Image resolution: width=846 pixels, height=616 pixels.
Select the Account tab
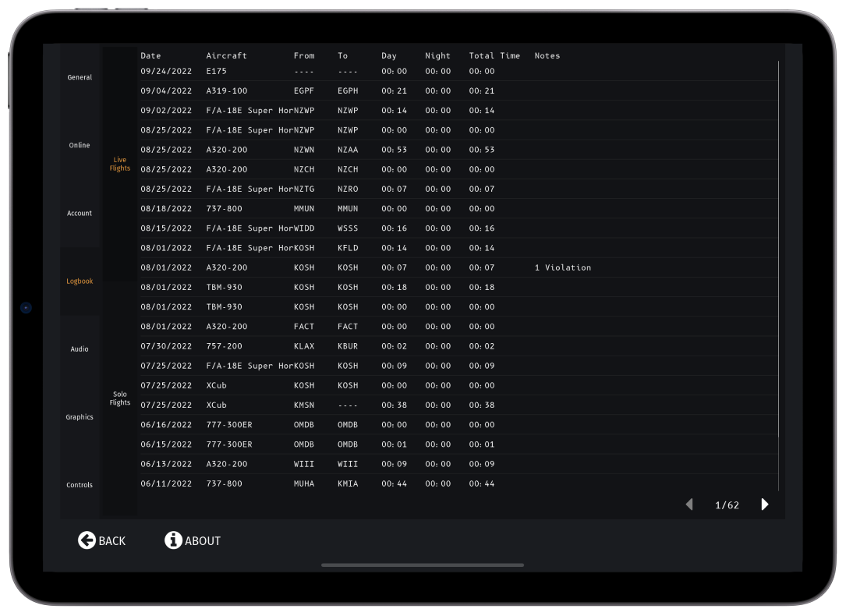80,213
